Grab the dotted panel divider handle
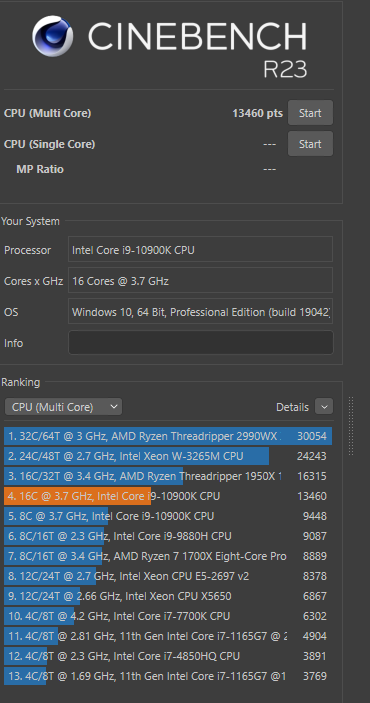The width and height of the screenshot is (370, 703). (351, 426)
